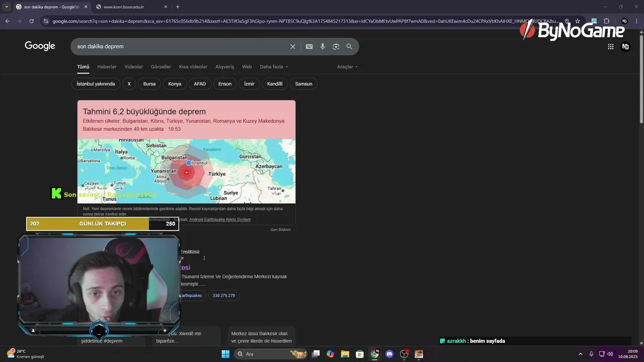Filter by İstanbul yakınında chip

pyautogui.click(x=96, y=84)
